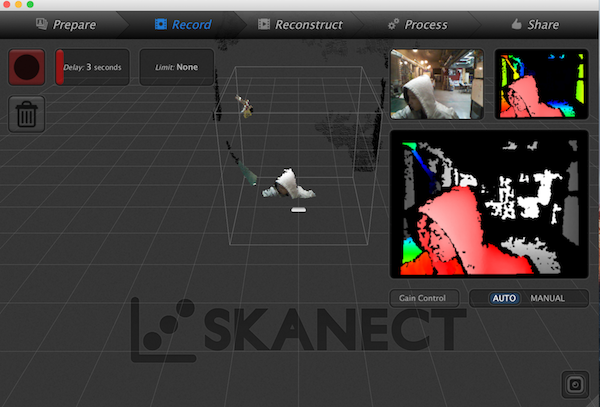Change the Limit None setting

point(176,67)
